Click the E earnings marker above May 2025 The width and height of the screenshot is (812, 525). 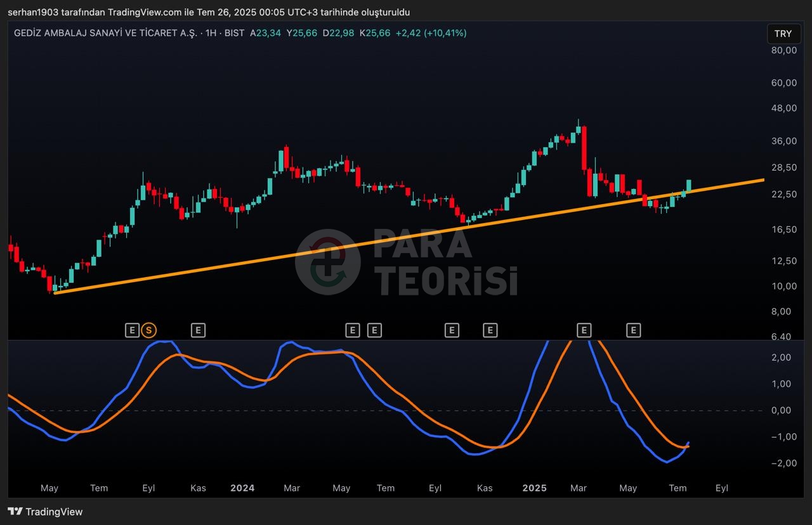click(633, 330)
